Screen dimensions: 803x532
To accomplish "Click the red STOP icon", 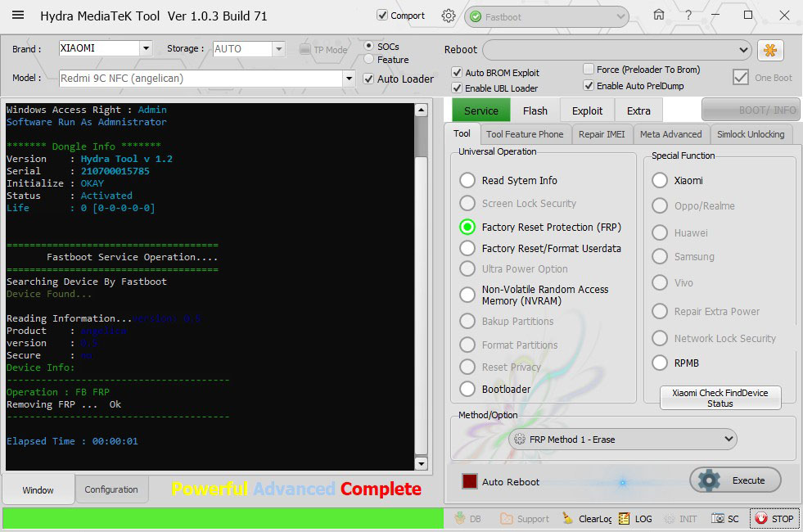I will pos(774,519).
